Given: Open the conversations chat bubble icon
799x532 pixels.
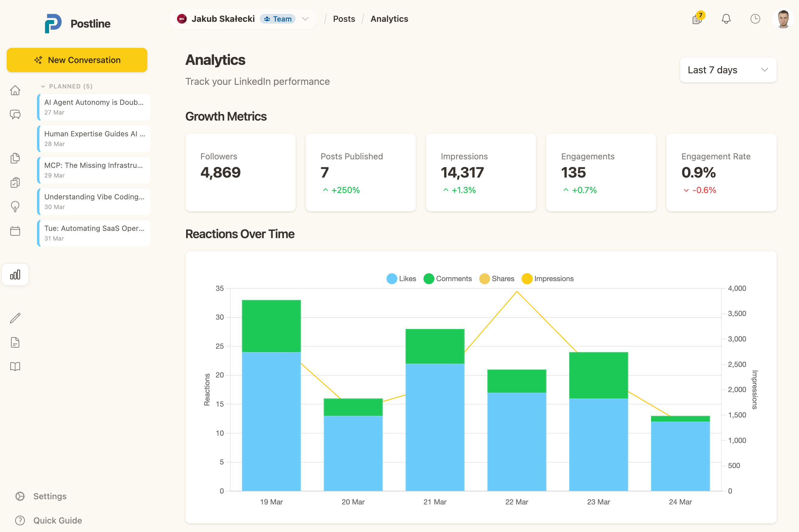Looking at the screenshot, I should 15,114.
